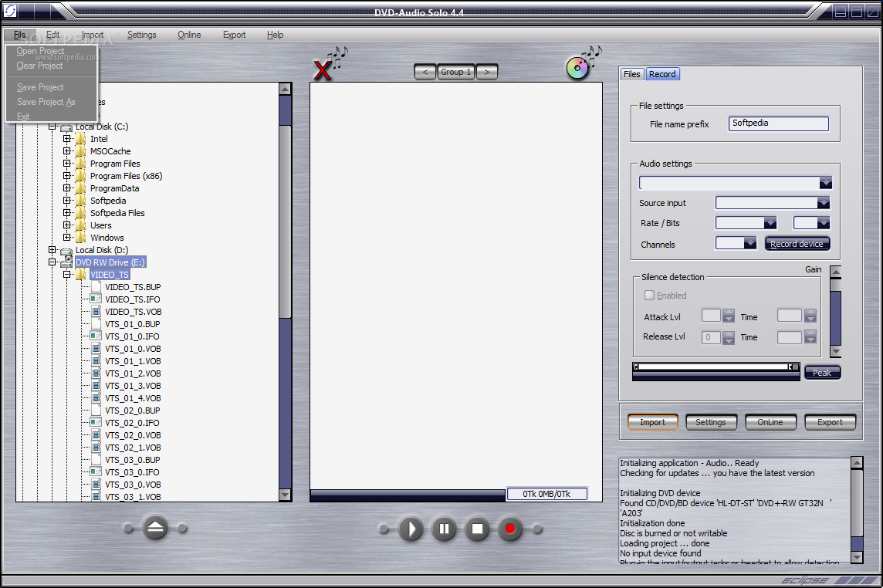Expand the Local Disk (D:) node
This screenshot has width=883, height=588.
52,250
